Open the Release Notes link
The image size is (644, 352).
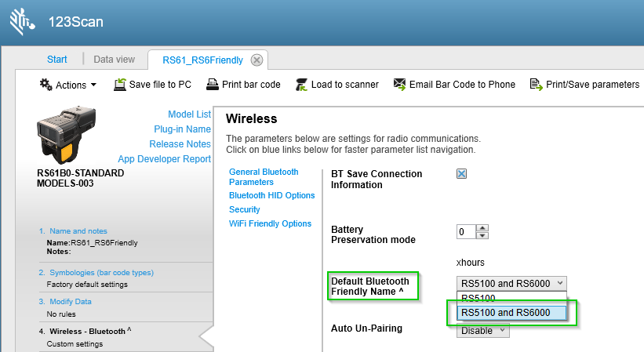(x=180, y=144)
